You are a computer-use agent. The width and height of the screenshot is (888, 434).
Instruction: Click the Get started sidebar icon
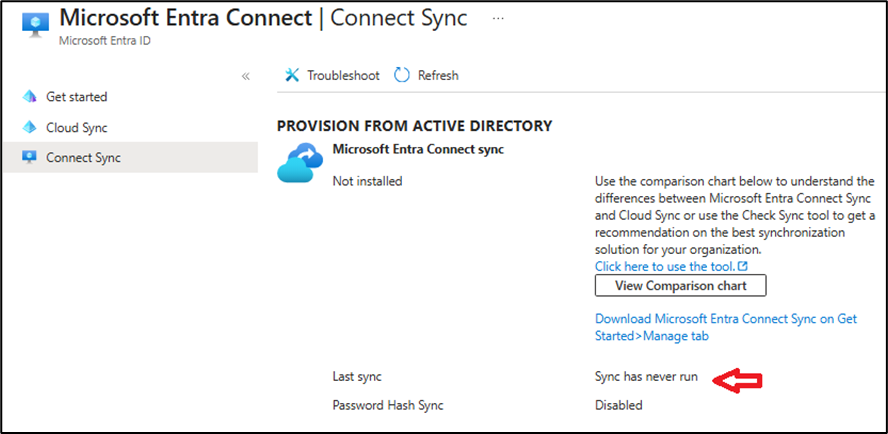pyautogui.click(x=28, y=97)
